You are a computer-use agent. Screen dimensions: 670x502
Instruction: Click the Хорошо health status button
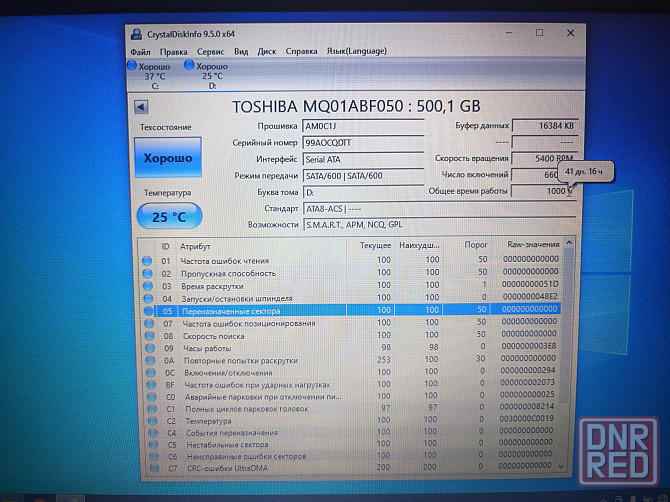[x=168, y=158]
